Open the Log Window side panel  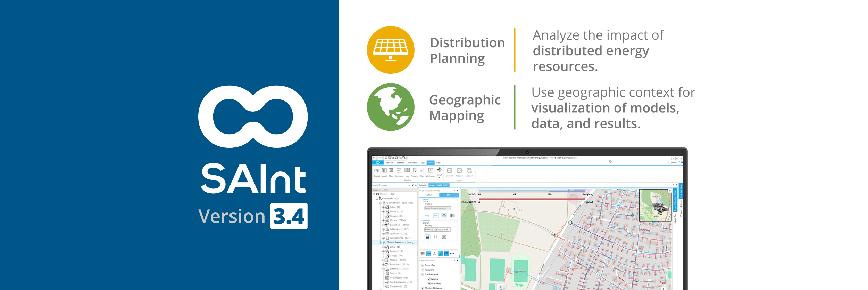(x=681, y=191)
